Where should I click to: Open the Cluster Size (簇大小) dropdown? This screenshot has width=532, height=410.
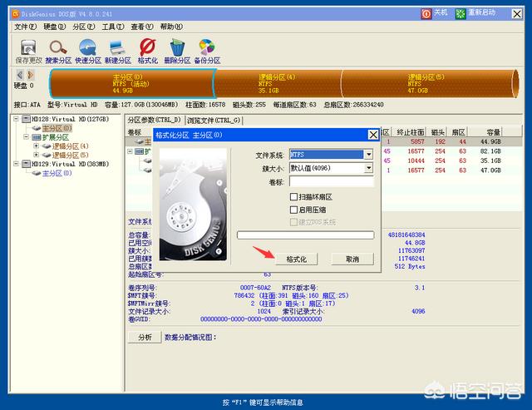pos(368,168)
